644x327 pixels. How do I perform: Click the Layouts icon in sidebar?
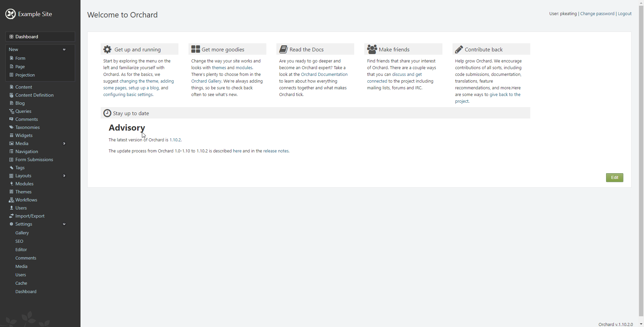[11, 176]
